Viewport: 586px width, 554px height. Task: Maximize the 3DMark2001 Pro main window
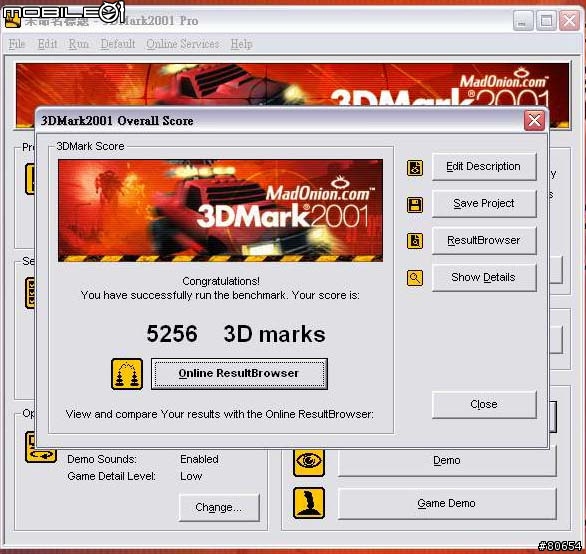coord(546,20)
